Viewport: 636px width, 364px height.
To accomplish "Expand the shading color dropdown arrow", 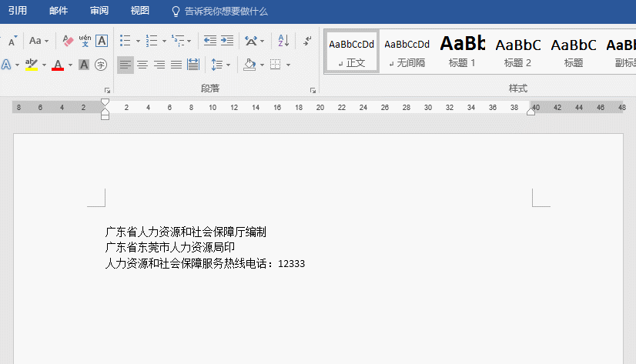I will click(x=262, y=65).
